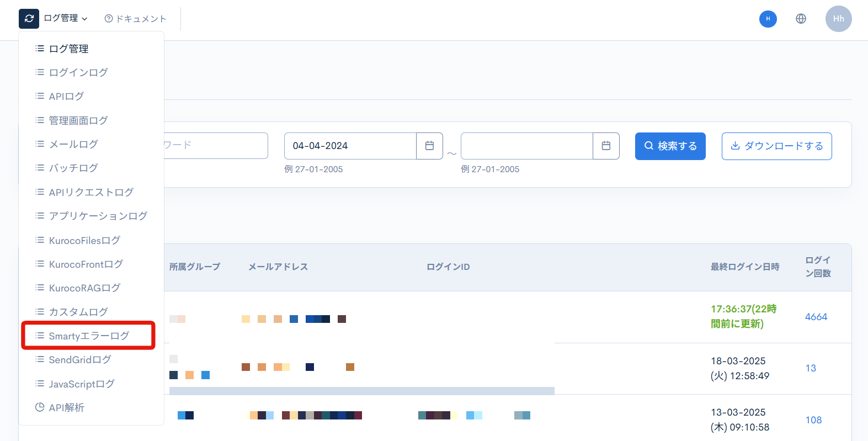
Task: Click the list icon beside Smartyエラーログ
Action: click(40, 336)
